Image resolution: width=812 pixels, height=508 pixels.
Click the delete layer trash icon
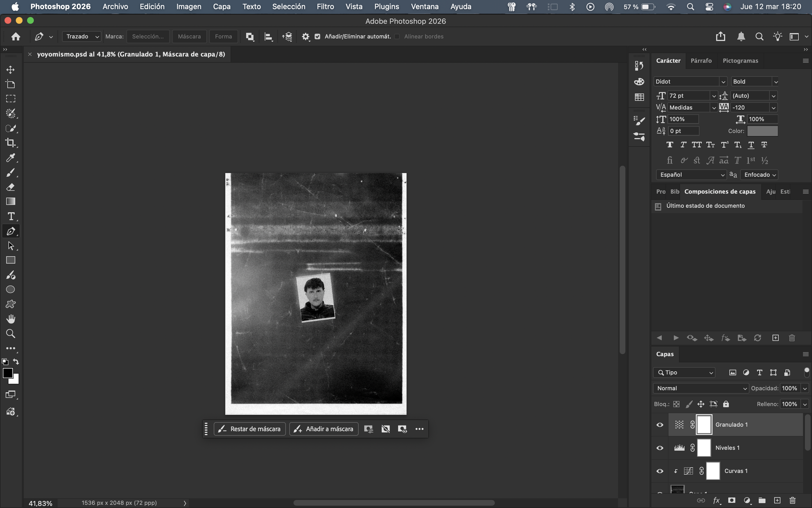[x=793, y=500]
